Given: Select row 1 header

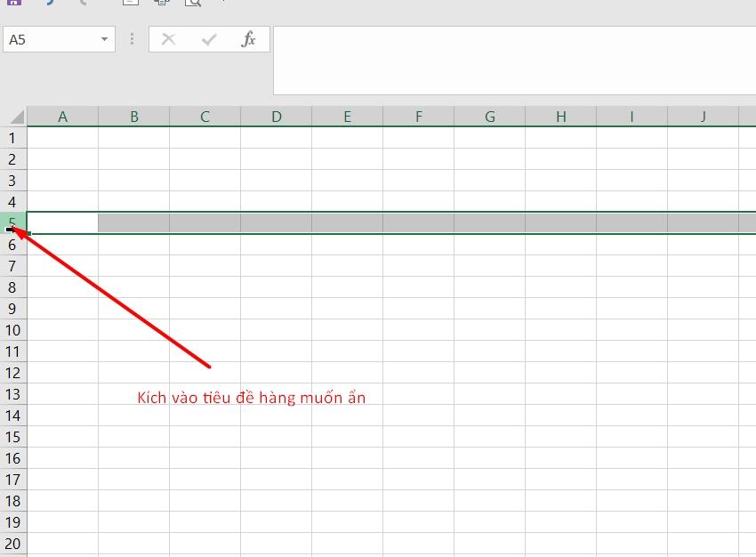Looking at the screenshot, I should tap(13, 138).
